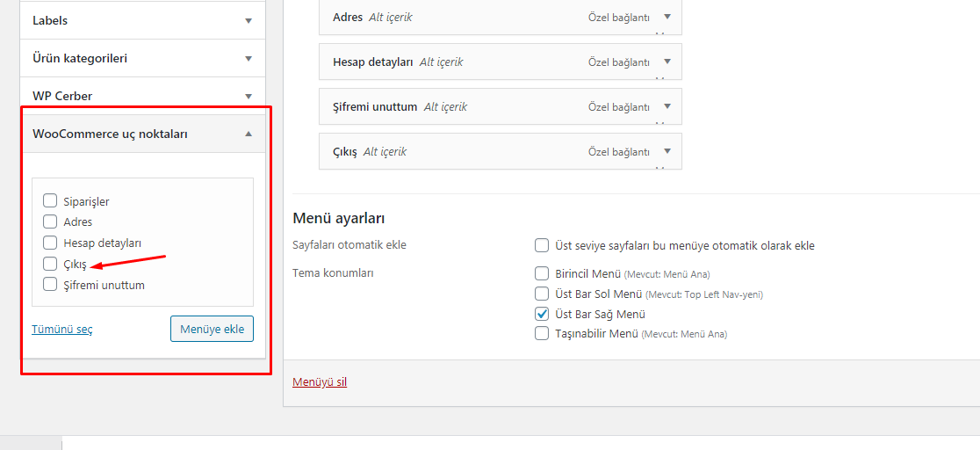This screenshot has height=450, width=980.
Task: Select the Adres Alt içerik menu item
Action: 500,17
